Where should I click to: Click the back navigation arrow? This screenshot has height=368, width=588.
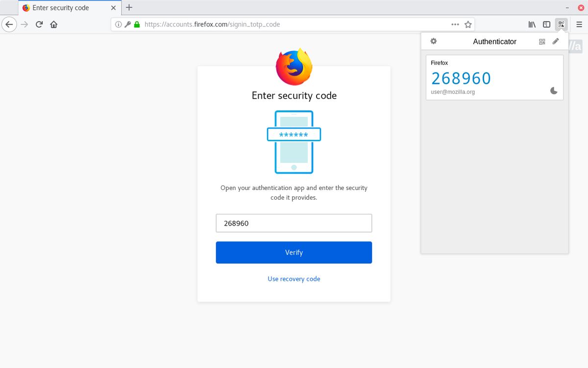point(9,24)
